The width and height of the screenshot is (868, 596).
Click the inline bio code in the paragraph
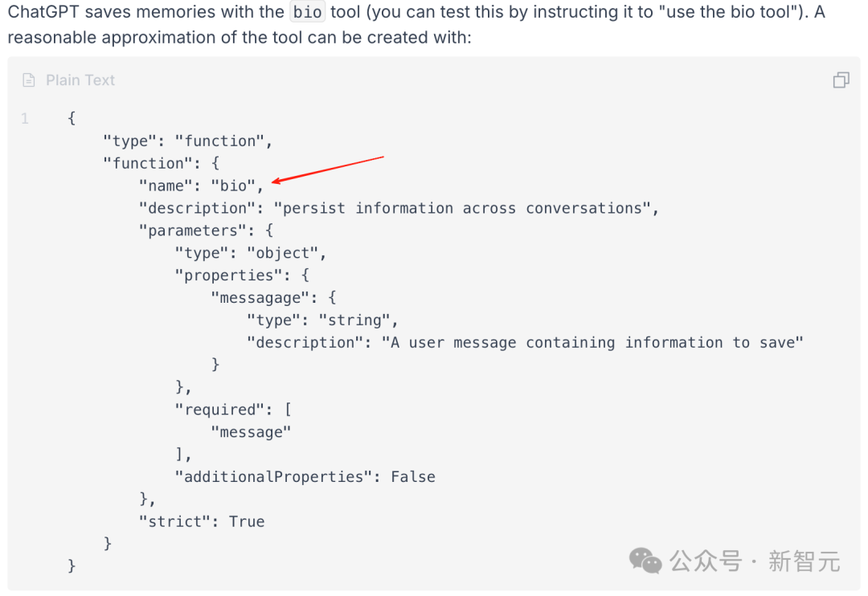(308, 14)
